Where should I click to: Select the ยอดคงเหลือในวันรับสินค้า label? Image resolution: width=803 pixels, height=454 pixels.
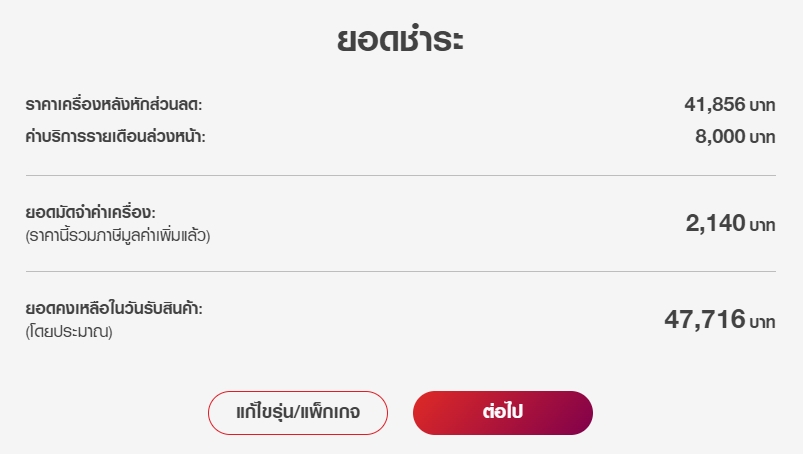(114, 308)
